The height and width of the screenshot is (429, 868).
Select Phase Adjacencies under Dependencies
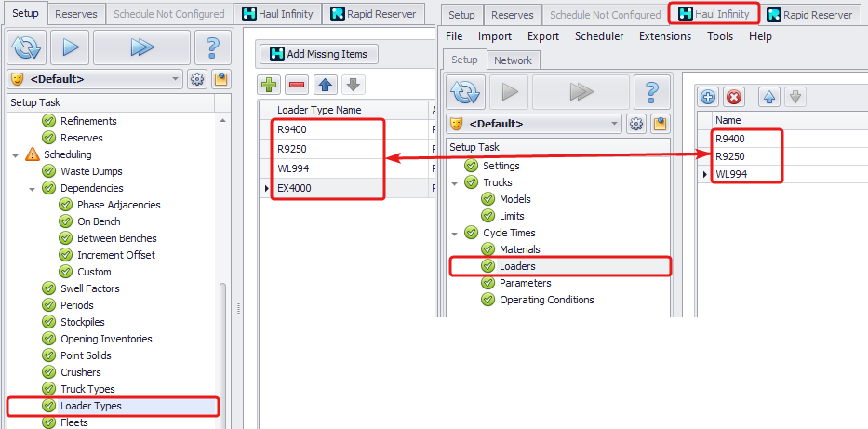click(x=118, y=205)
